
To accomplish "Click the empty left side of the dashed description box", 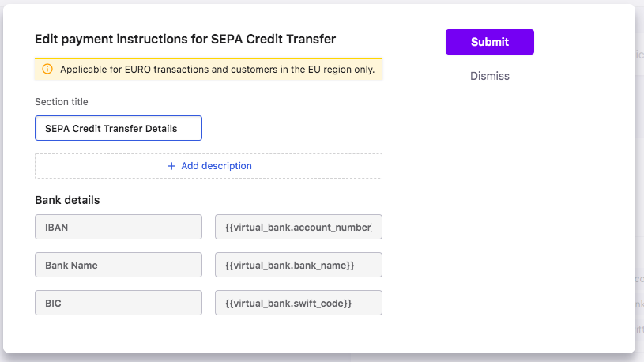I will click(x=100, y=166).
